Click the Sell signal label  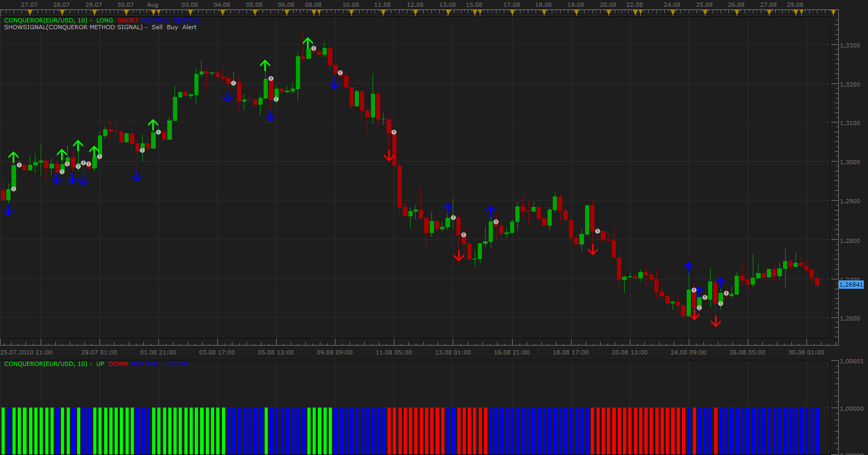coord(157,27)
